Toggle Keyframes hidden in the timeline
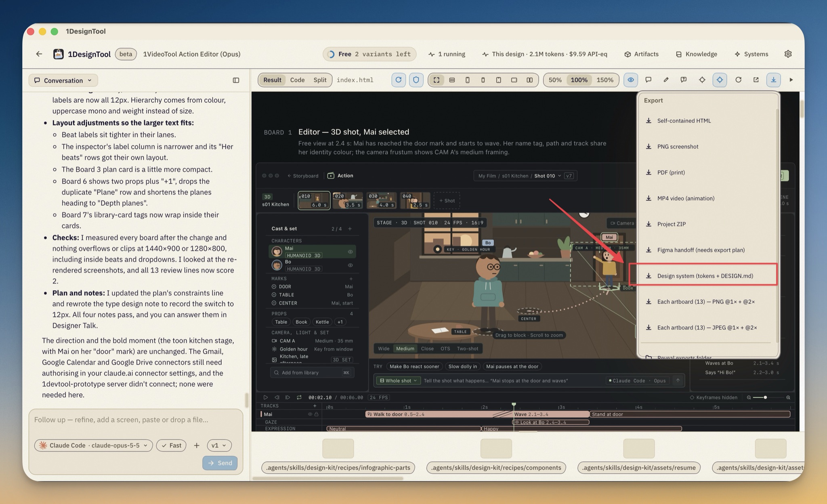The width and height of the screenshot is (827, 504). click(713, 397)
